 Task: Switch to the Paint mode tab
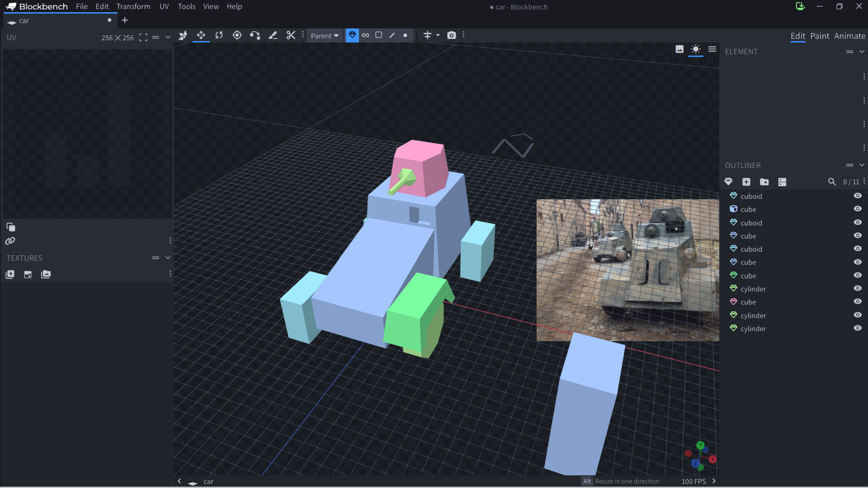point(819,36)
